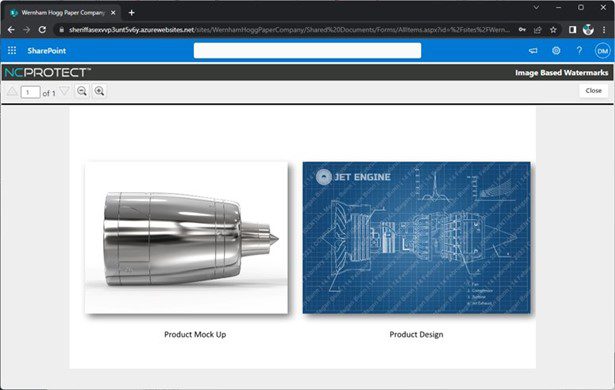Open the SharePoint app launcher grid

(12, 51)
